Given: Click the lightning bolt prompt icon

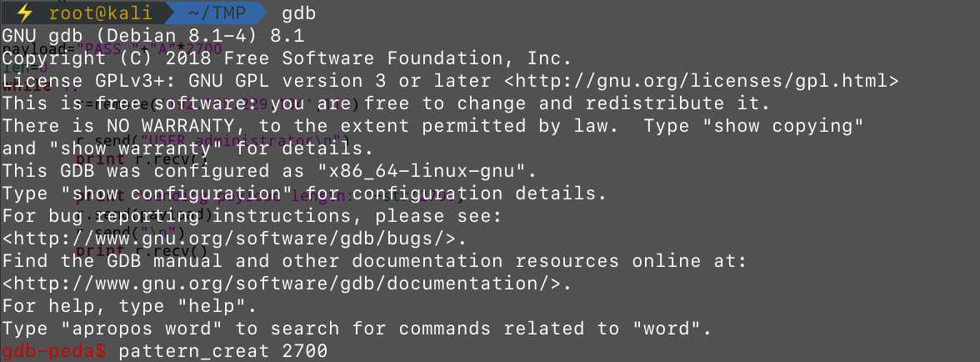Looking at the screenshot, I should 25,13.
